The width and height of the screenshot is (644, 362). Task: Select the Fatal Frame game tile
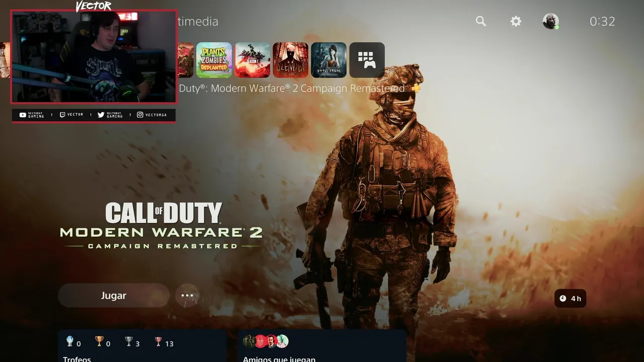click(329, 60)
